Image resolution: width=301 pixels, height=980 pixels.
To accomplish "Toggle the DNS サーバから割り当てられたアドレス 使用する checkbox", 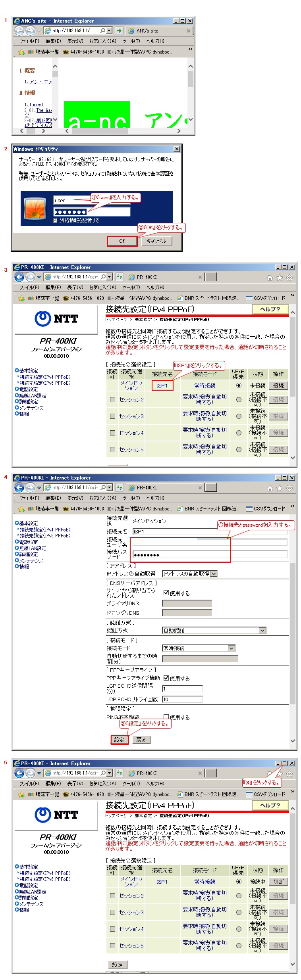I will (x=166, y=593).
